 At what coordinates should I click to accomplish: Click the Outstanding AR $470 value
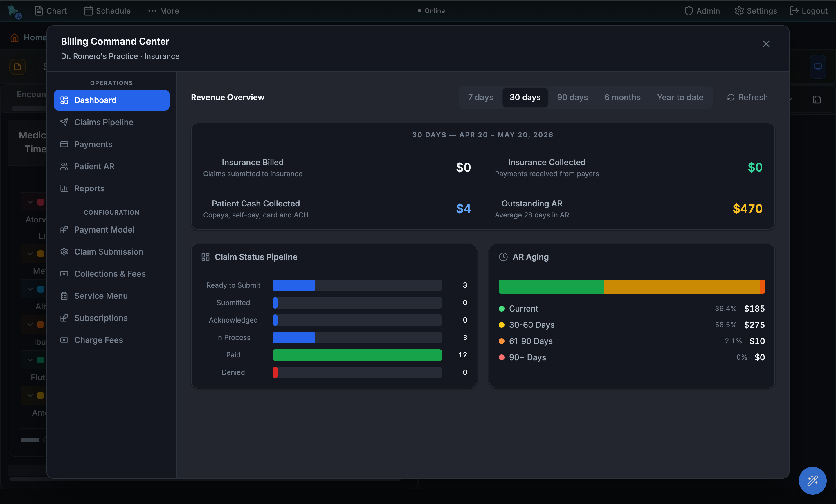pyautogui.click(x=747, y=209)
